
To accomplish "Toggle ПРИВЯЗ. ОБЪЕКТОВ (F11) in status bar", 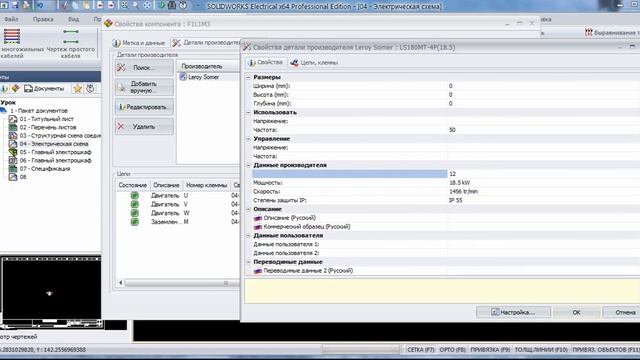I will pyautogui.click(x=606, y=350).
